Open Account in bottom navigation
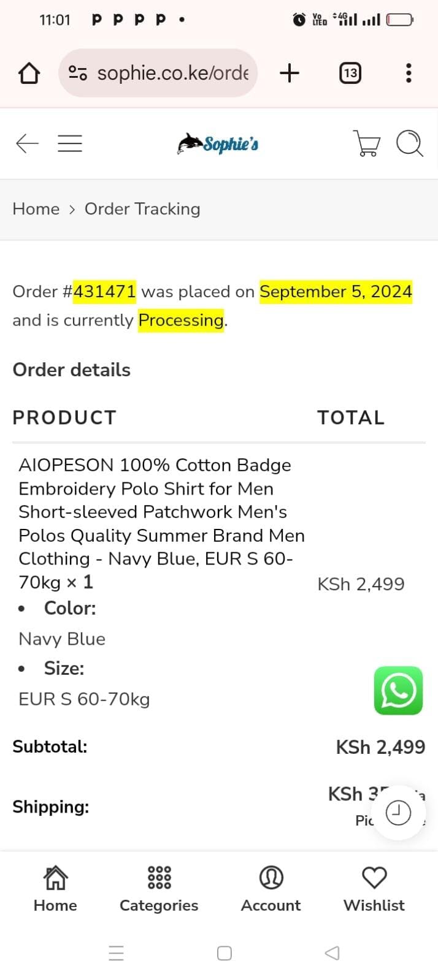The image size is (438, 980). [x=271, y=889]
